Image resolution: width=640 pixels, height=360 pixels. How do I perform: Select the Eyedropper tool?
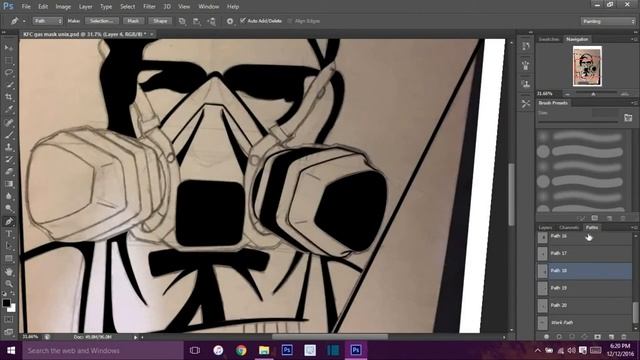[x=9, y=109]
